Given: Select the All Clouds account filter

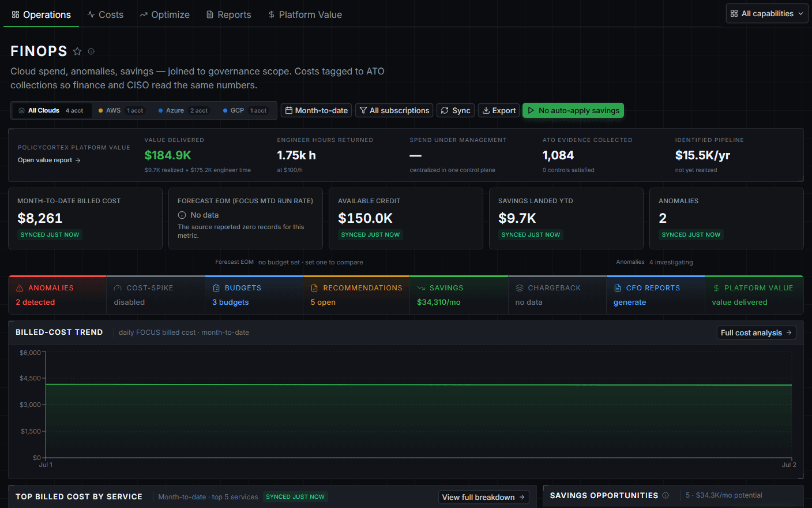Looking at the screenshot, I should pyautogui.click(x=51, y=110).
